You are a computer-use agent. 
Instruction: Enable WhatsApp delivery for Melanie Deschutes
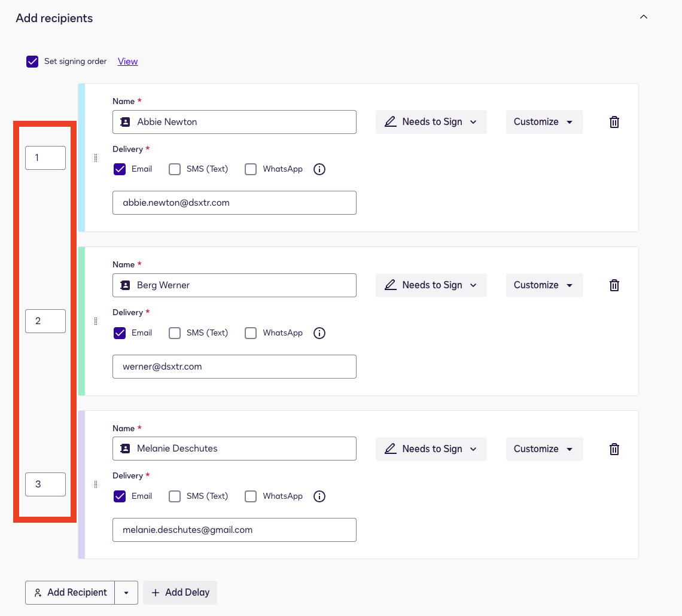pyautogui.click(x=251, y=496)
